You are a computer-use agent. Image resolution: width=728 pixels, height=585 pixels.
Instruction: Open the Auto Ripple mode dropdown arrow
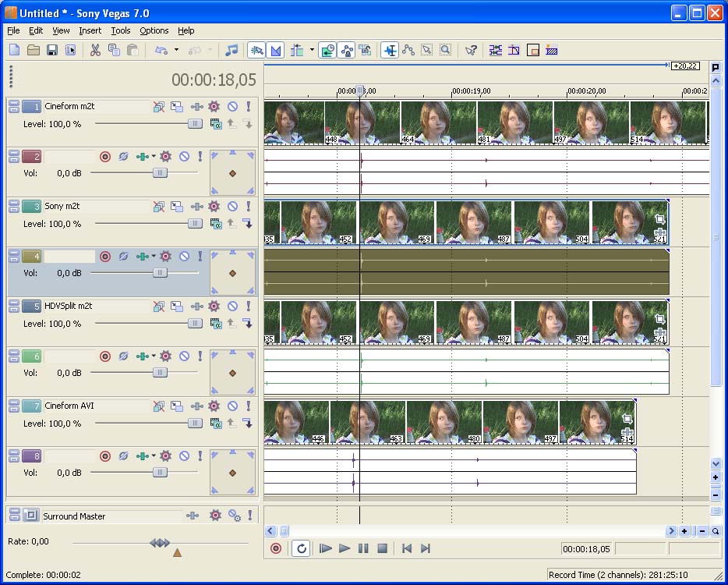(312, 50)
